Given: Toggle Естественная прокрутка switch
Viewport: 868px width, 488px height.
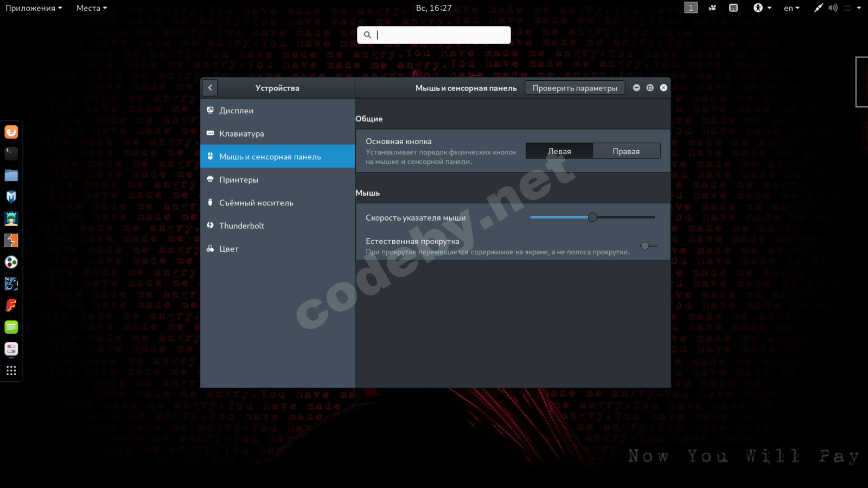Looking at the screenshot, I should click(649, 246).
